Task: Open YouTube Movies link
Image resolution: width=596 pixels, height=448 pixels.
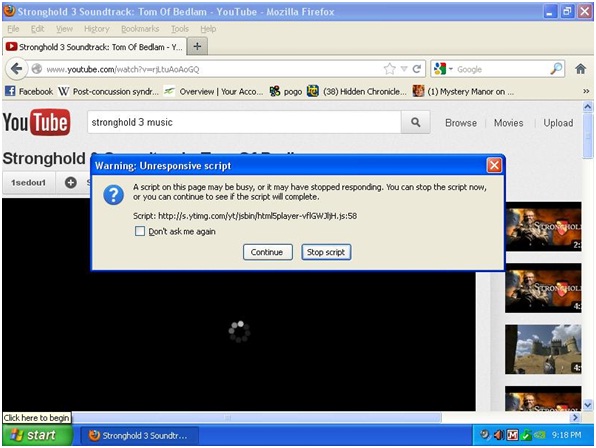Action: click(508, 123)
